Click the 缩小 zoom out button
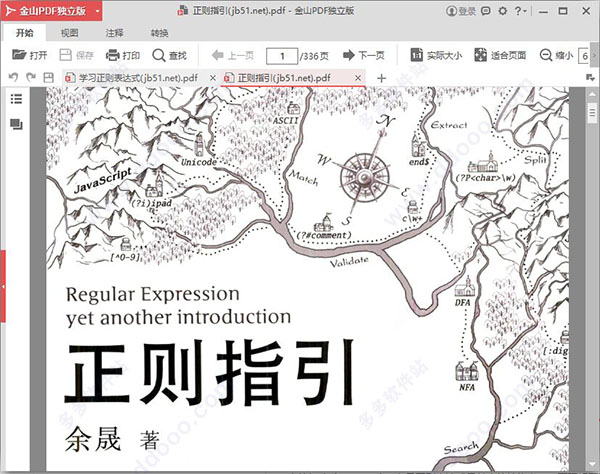Viewport: 600px width, 474px height. 556,55
